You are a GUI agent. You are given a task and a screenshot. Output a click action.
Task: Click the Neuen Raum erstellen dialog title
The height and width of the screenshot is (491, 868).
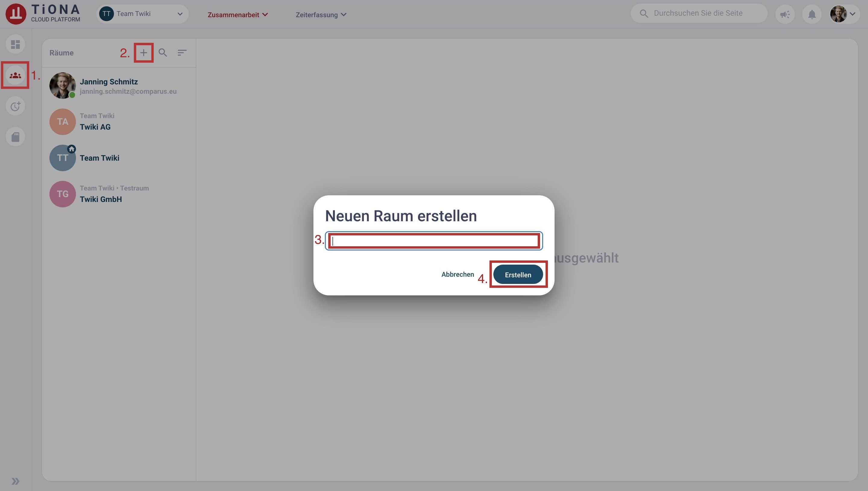click(401, 216)
